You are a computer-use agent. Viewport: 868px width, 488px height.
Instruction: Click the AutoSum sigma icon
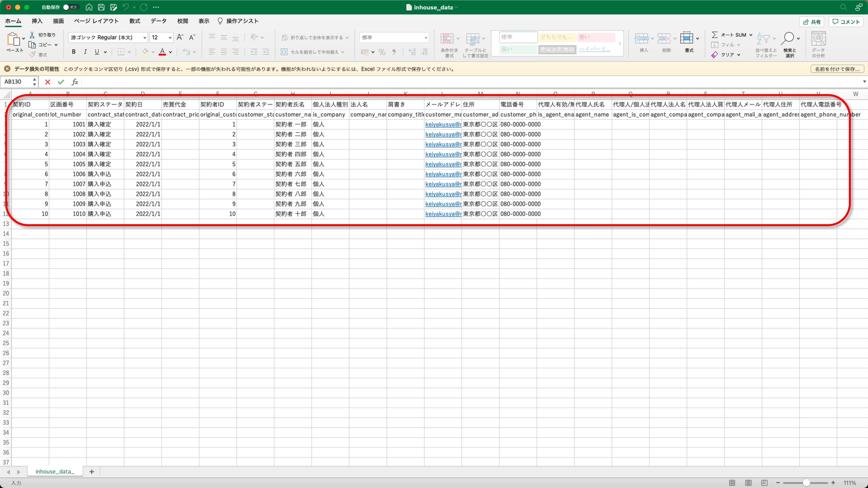[x=714, y=35]
